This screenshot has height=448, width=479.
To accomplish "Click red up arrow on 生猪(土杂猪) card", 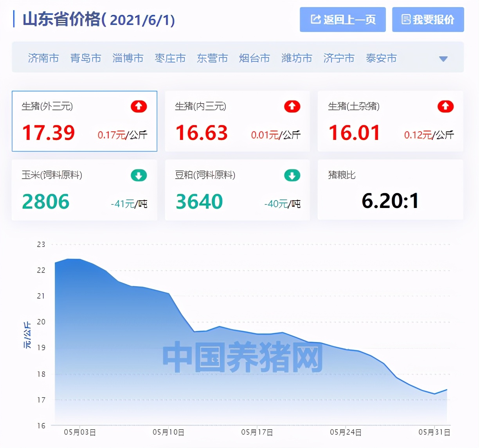I will tap(445, 106).
